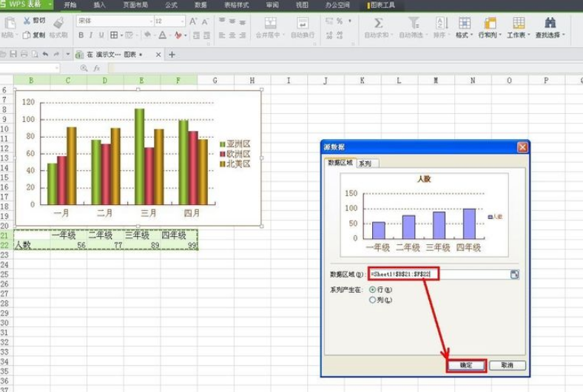Click the fx insert function icon
The image size is (583, 392).
click(x=97, y=68)
